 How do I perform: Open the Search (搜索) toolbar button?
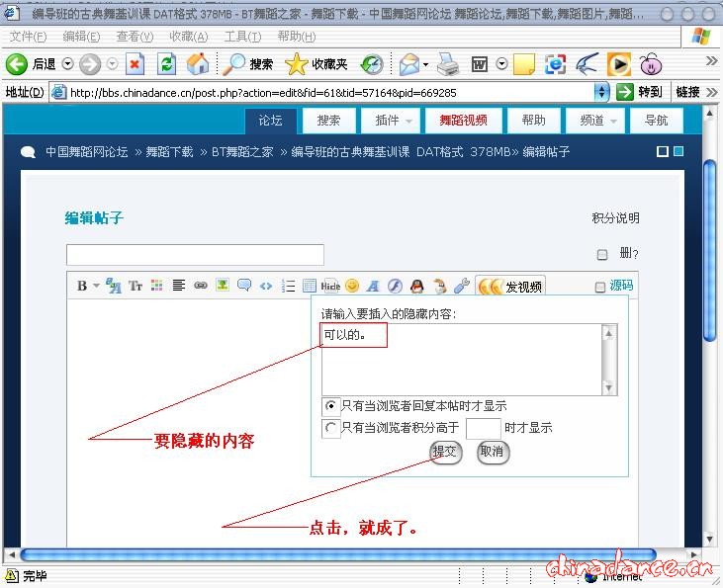click(x=248, y=64)
